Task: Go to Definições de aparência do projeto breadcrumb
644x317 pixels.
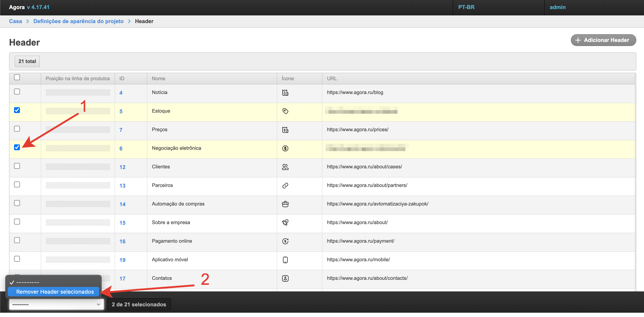Action: (78, 21)
